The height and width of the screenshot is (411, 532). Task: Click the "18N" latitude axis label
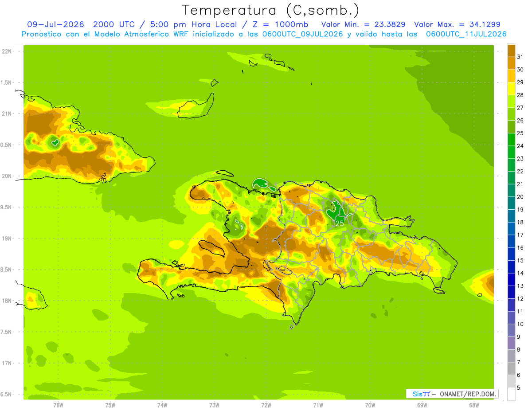pos(7,301)
